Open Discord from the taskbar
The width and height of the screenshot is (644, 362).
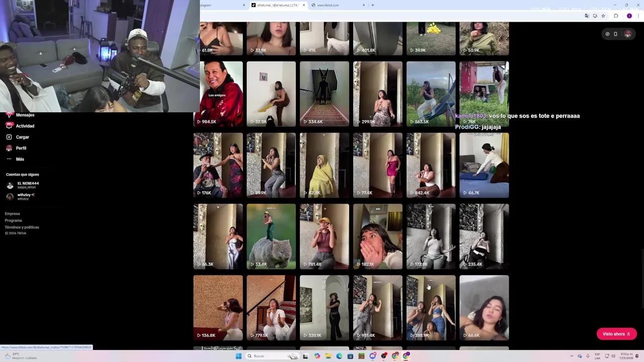pyautogui.click(x=373, y=356)
